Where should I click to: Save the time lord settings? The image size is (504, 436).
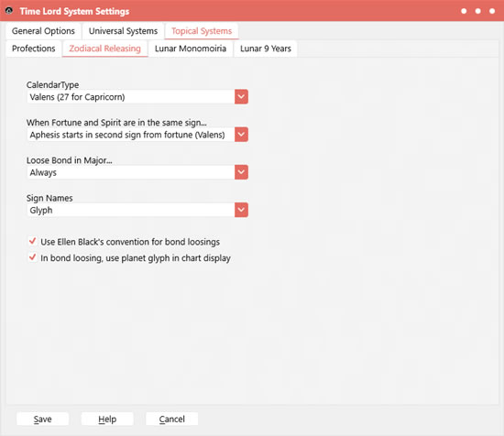click(42, 419)
